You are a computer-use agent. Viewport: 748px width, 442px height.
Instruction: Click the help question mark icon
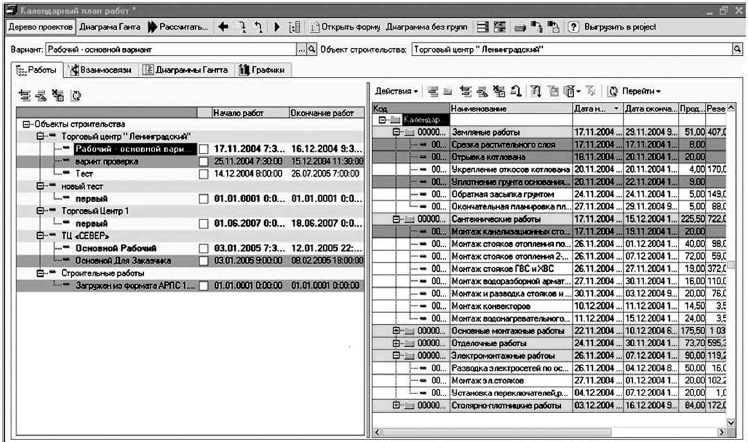pos(574,26)
